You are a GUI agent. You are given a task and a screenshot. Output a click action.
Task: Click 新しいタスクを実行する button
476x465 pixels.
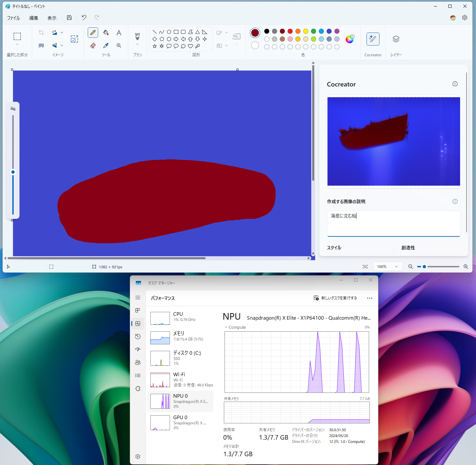click(335, 298)
